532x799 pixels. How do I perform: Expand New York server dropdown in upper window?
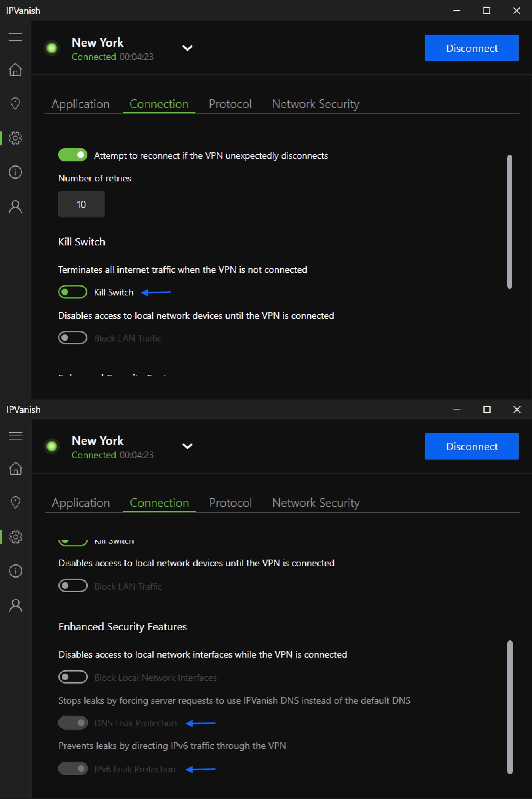pyautogui.click(x=188, y=48)
